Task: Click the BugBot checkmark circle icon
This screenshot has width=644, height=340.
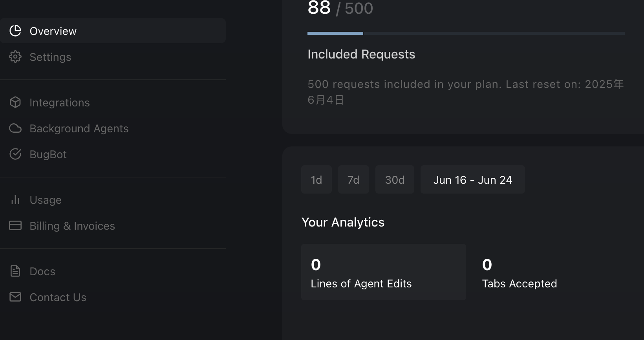Action: click(x=15, y=154)
